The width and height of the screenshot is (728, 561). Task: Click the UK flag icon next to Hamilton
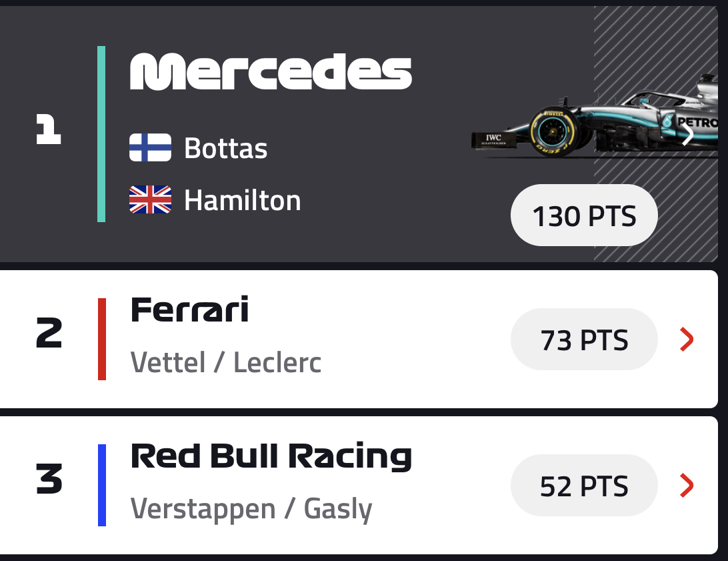(150, 200)
